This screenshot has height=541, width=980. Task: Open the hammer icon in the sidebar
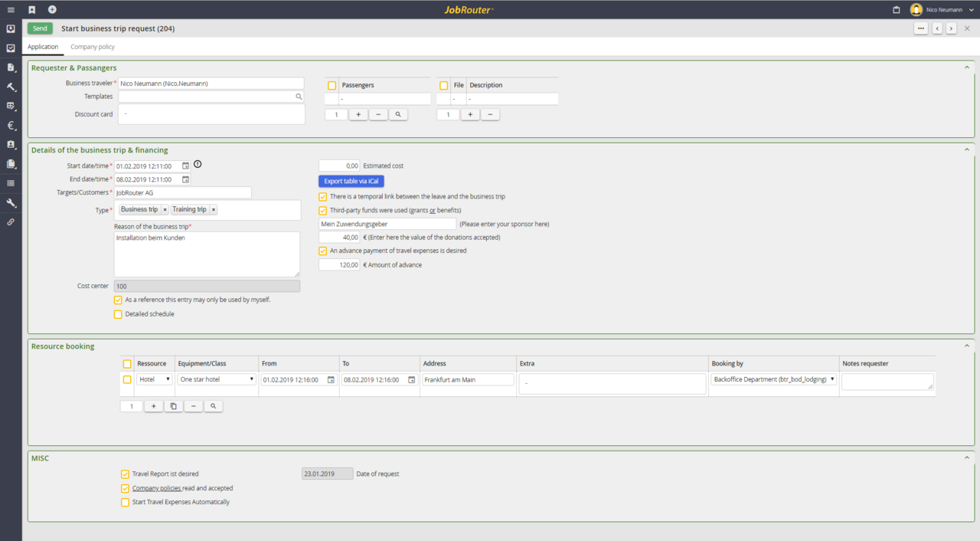(11, 87)
